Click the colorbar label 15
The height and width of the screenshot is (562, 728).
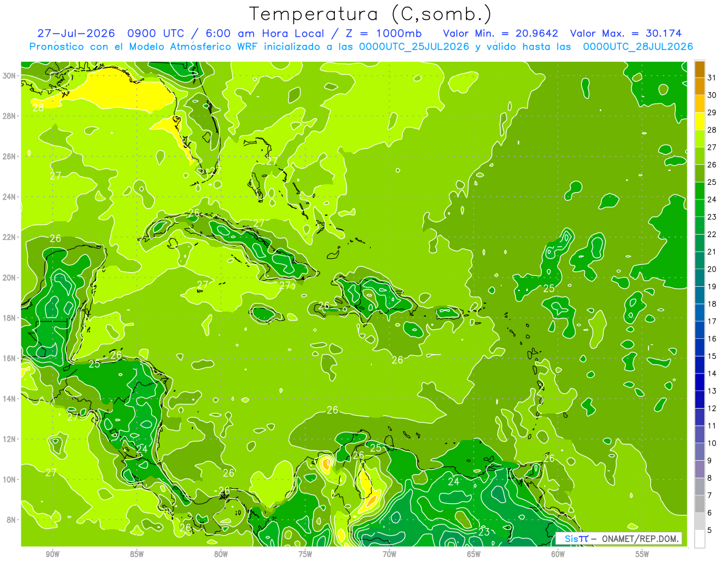(712, 356)
